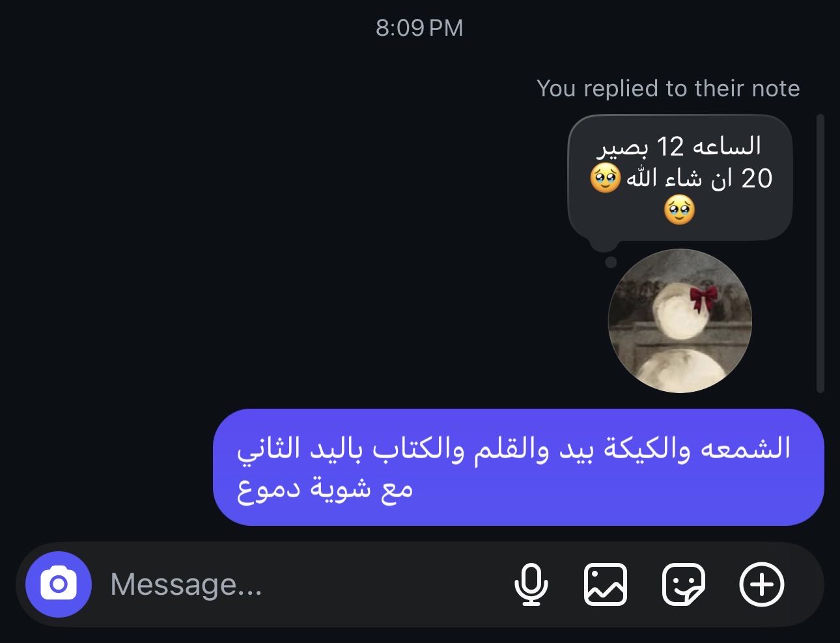The image size is (840, 643).
Task: Tap the microphone voice message icon
Action: click(x=531, y=584)
